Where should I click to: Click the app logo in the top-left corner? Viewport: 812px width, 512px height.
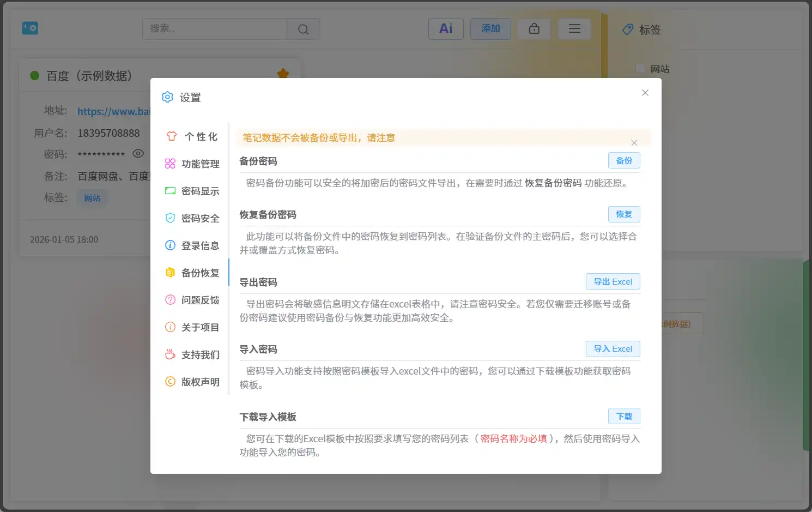[30, 28]
